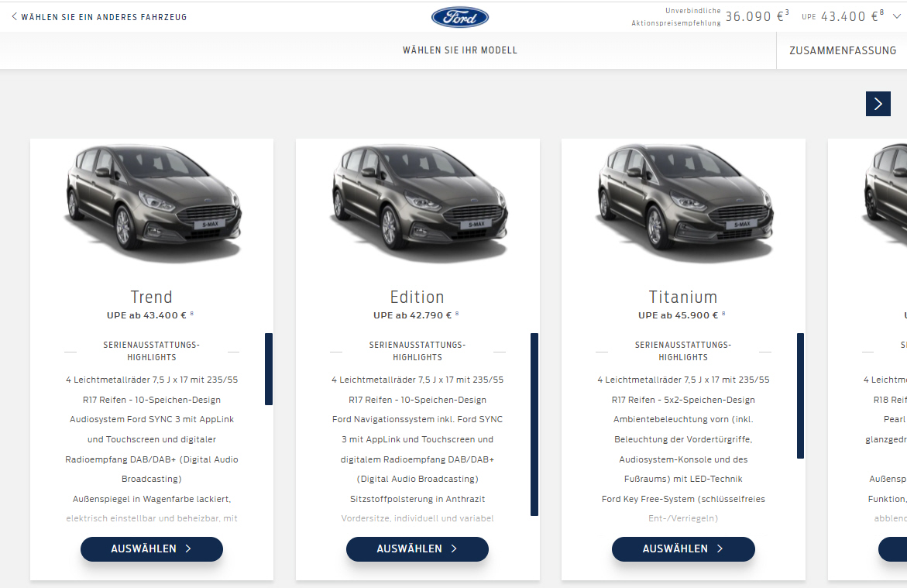Go back via 'Wählen Sie ein anderes Fahrzeug'
The width and height of the screenshot is (907, 588).
pyautogui.click(x=99, y=17)
